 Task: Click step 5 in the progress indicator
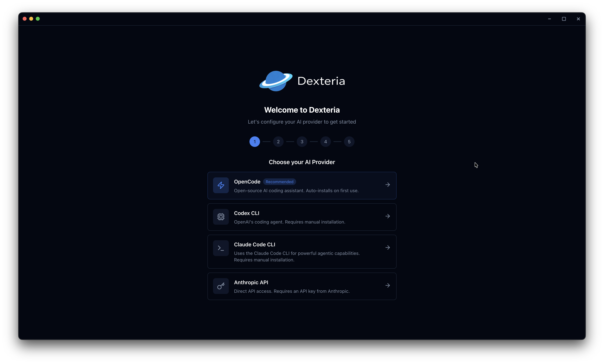349,142
